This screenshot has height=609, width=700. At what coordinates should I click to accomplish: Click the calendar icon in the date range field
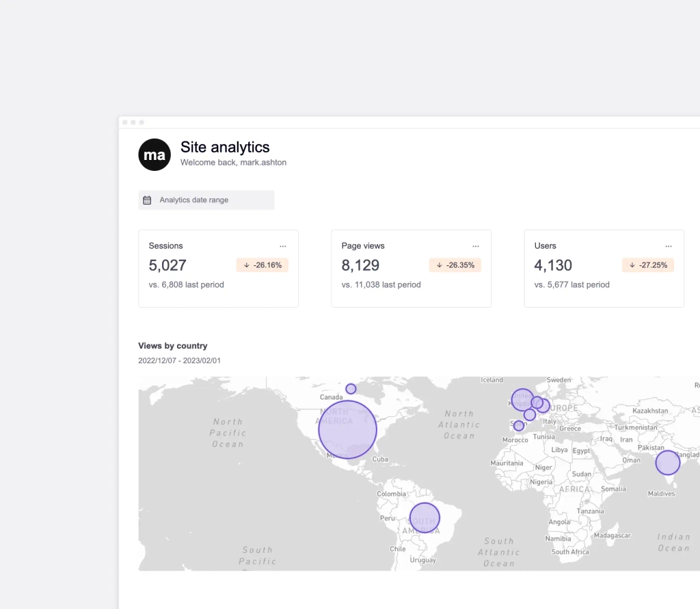click(x=147, y=200)
